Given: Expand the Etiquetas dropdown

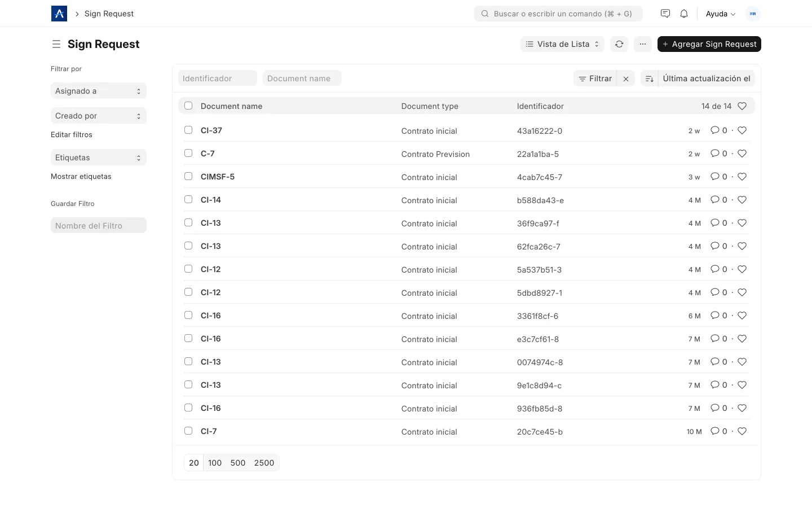Looking at the screenshot, I should (x=99, y=157).
